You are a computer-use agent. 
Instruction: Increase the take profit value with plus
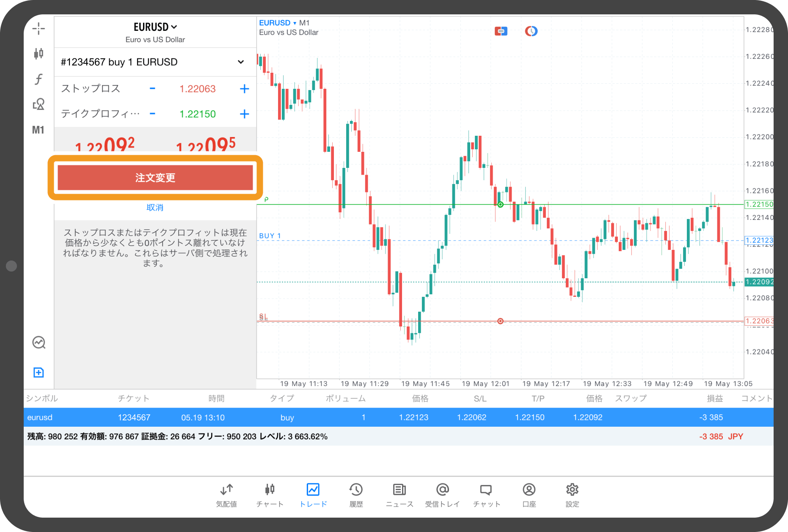tap(244, 114)
